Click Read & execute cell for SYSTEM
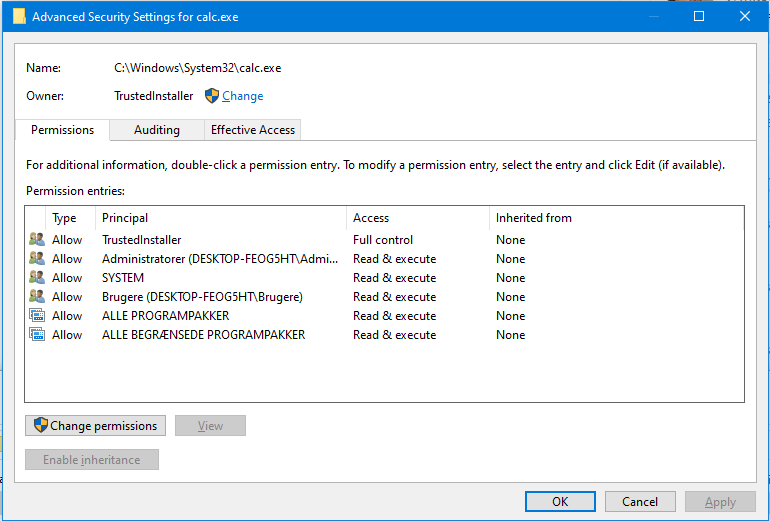770x521 pixels. point(394,277)
